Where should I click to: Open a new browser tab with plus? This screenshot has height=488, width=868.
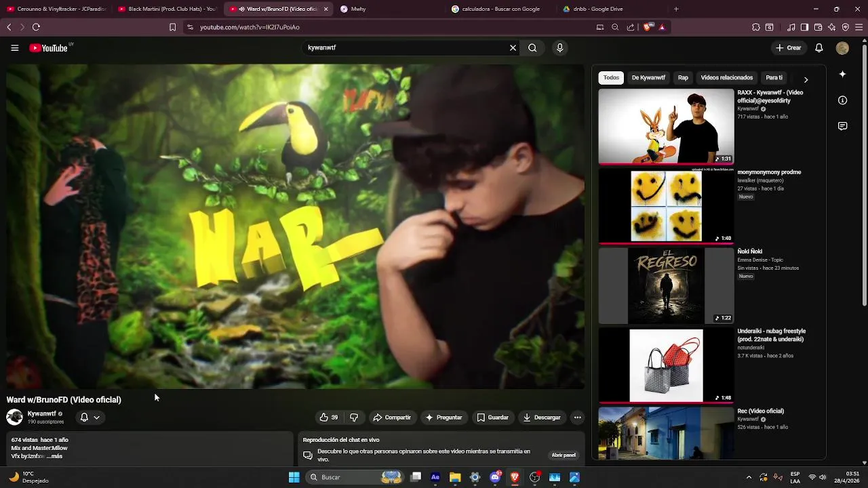[676, 9]
